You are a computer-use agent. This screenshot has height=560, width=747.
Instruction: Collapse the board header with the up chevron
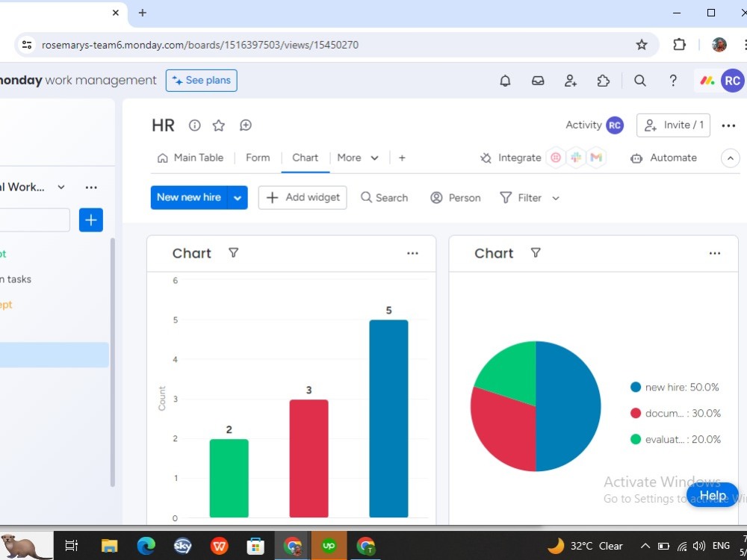tap(731, 158)
